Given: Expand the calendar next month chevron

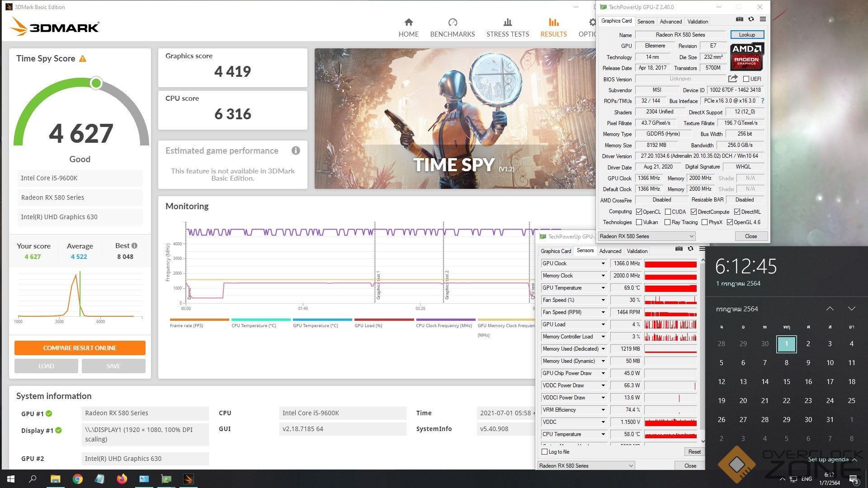Looking at the screenshot, I should pyautogui.click(x=851, y=309).
